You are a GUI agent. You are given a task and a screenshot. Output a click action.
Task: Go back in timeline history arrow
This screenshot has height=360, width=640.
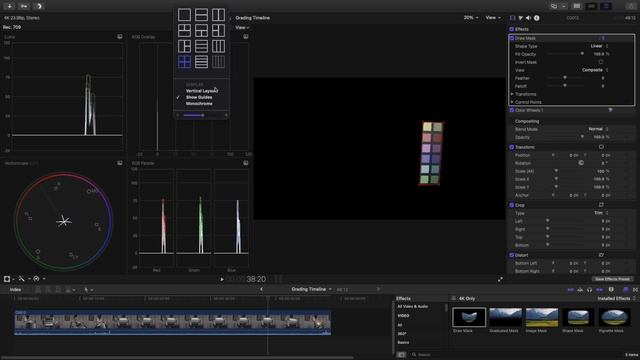tap(261, 289)
